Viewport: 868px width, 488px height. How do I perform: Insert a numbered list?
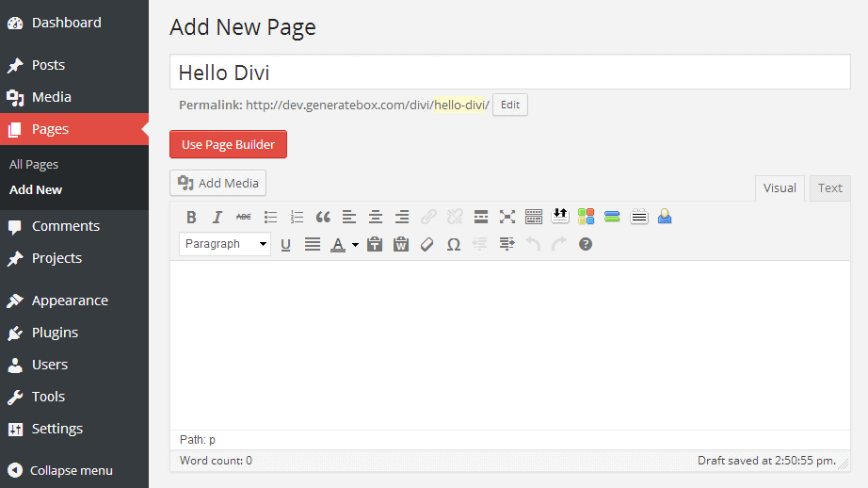coord(297,217)
